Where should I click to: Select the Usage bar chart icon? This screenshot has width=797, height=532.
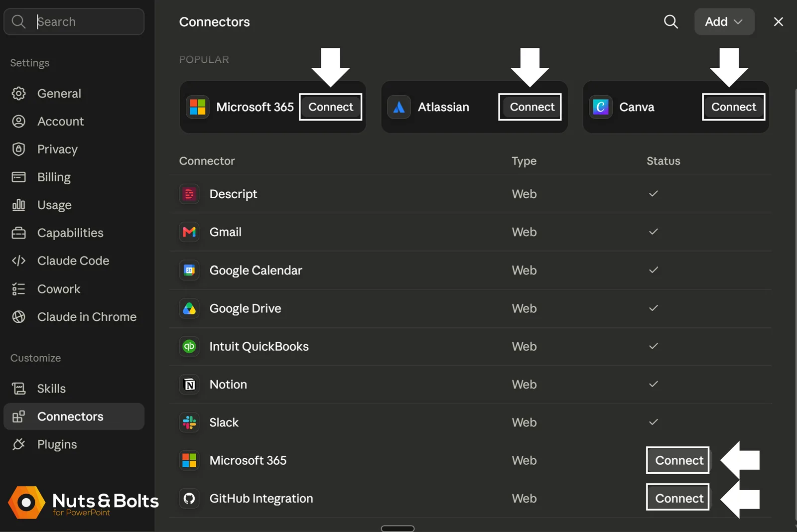pyautogui.click(x=18, y=205)
